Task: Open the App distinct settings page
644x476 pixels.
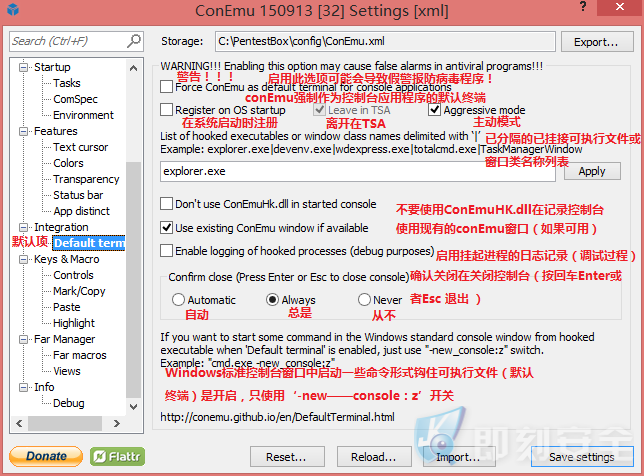Action: coord(81,211)
